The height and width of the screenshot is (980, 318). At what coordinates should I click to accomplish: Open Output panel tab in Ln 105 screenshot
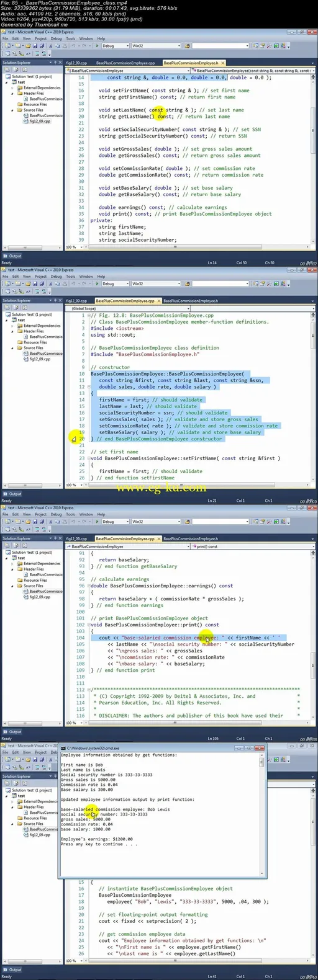click(13, 732)
